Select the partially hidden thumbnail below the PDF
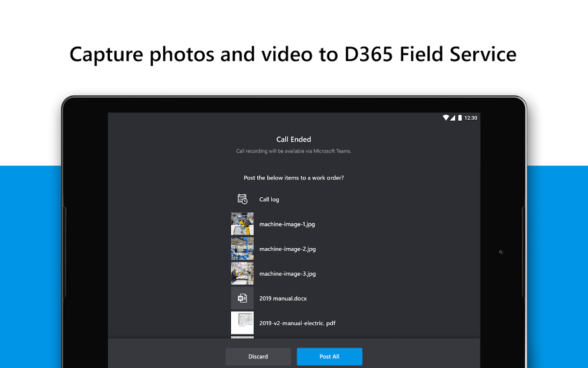The height and width of the screenshot is (368, 588). coord(242,337)
